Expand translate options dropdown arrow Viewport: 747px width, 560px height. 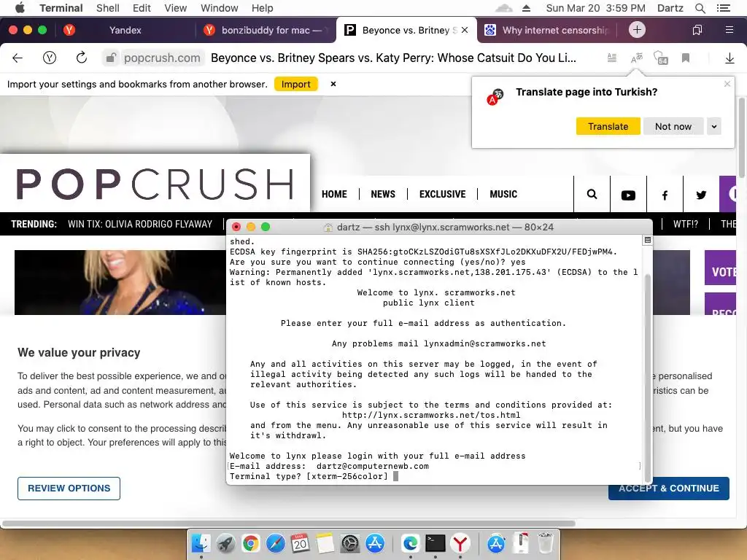point(713,127)
